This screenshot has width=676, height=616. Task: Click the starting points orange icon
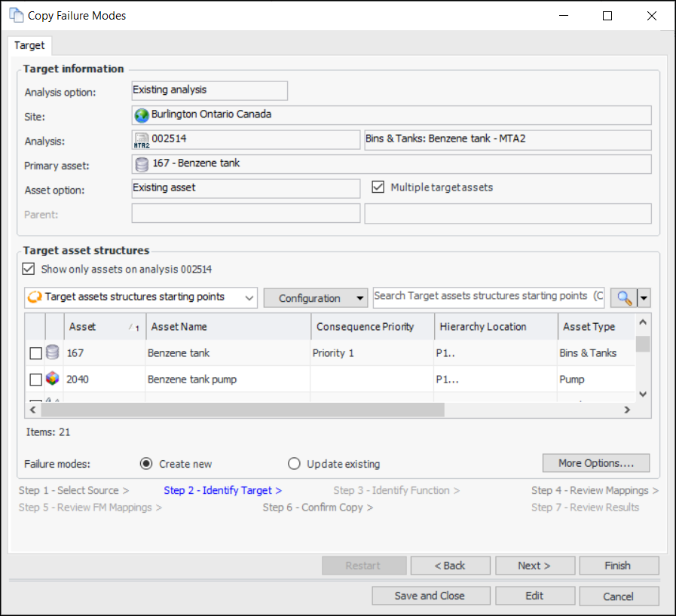35,297
